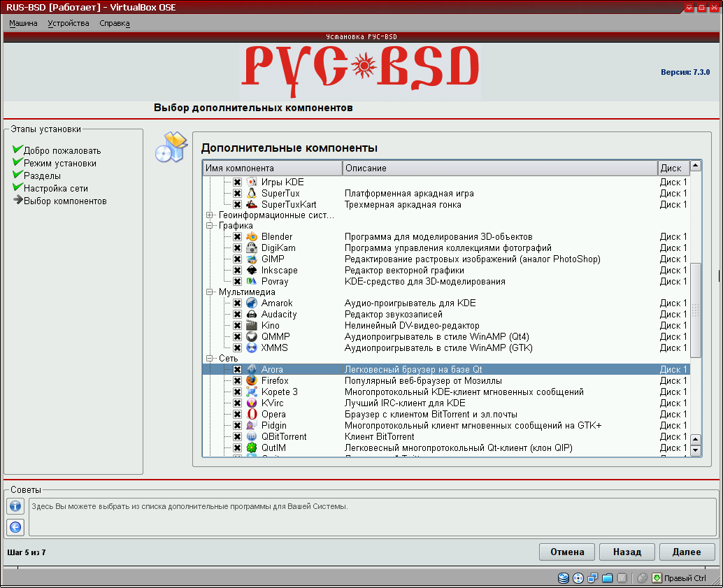723x588 pixels.
Task: Click the SuperTux penguin icon
Action: pyautogui.click(x=251, y=193)
